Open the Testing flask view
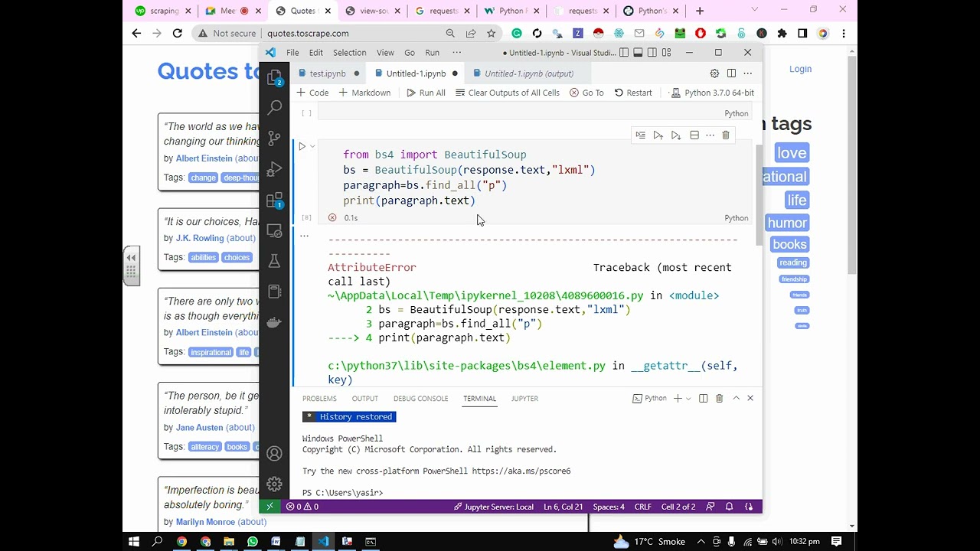 [275, 261]
